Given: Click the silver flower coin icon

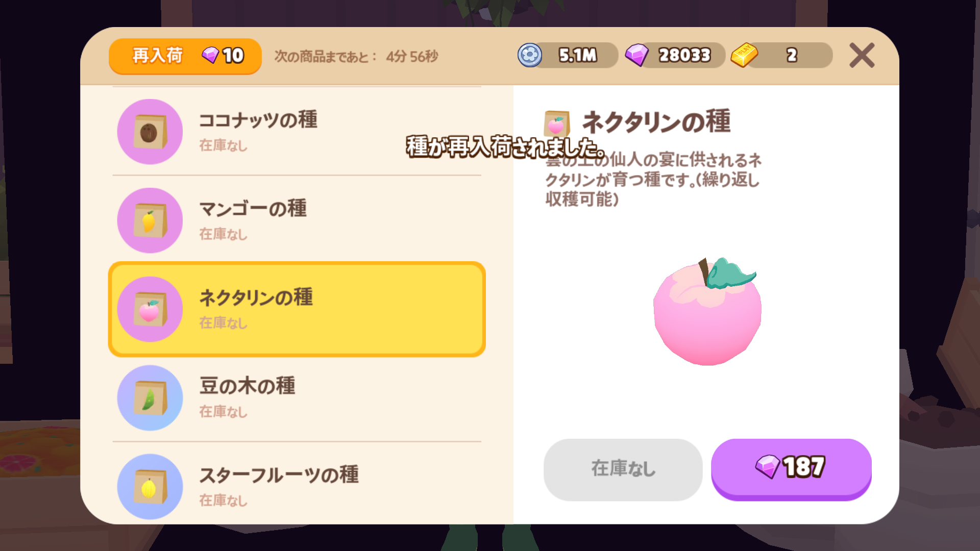Looking at the screenshot, I should pyautogui.click(x=530, y=55).
